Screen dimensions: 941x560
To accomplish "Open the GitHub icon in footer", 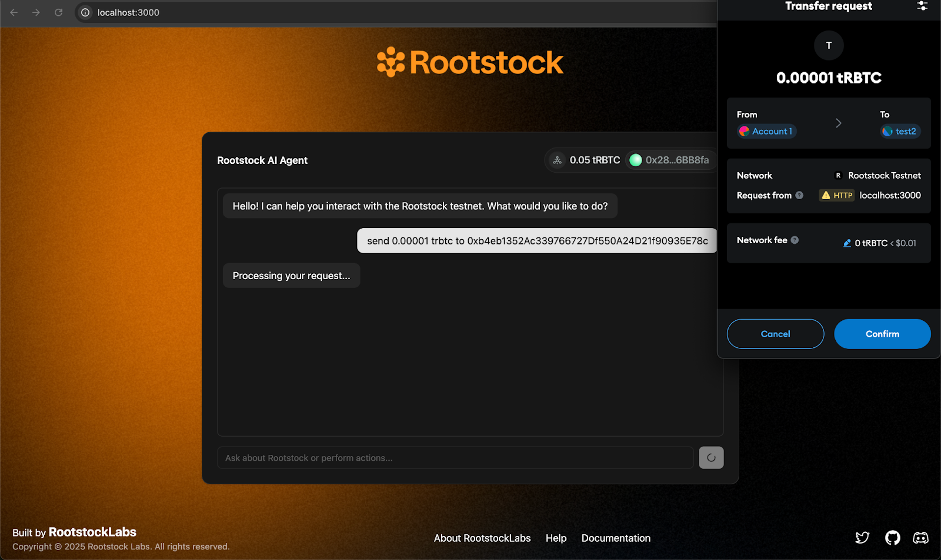I will click(x=892, y=538).
